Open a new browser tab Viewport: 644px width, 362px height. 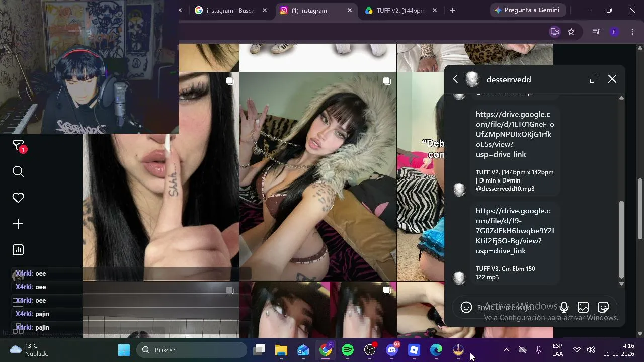click(453, 10)
